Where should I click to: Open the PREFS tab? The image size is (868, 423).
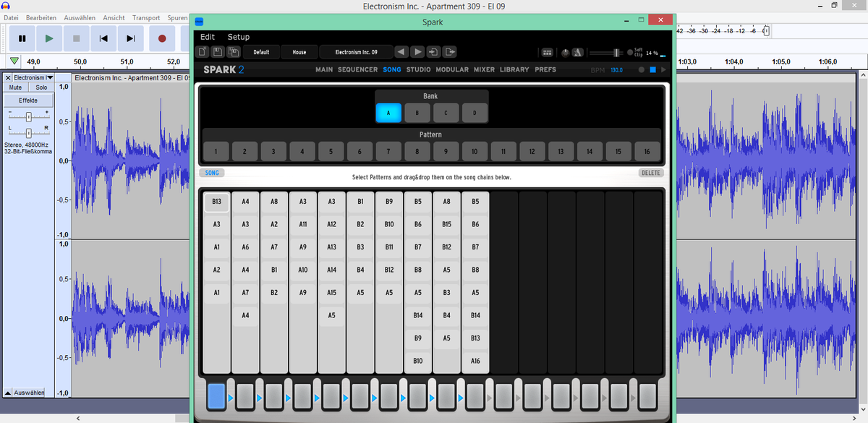coord(545,70)
